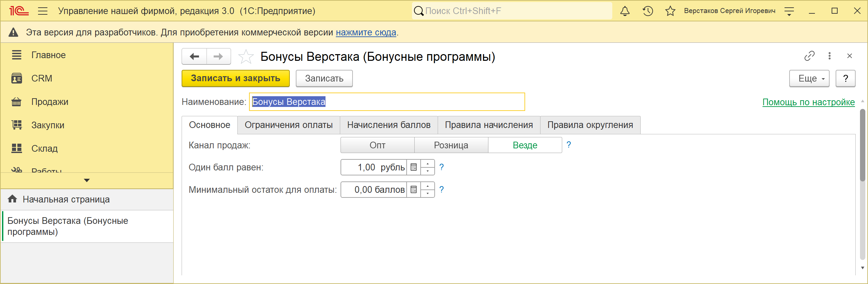Close the Бонусы Верстака form

coord(849,56)
